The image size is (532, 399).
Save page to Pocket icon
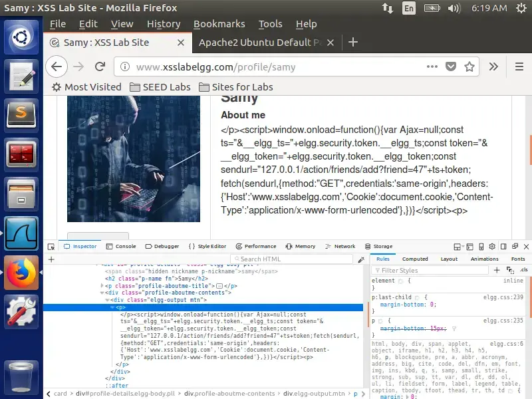tap(451, 66)
